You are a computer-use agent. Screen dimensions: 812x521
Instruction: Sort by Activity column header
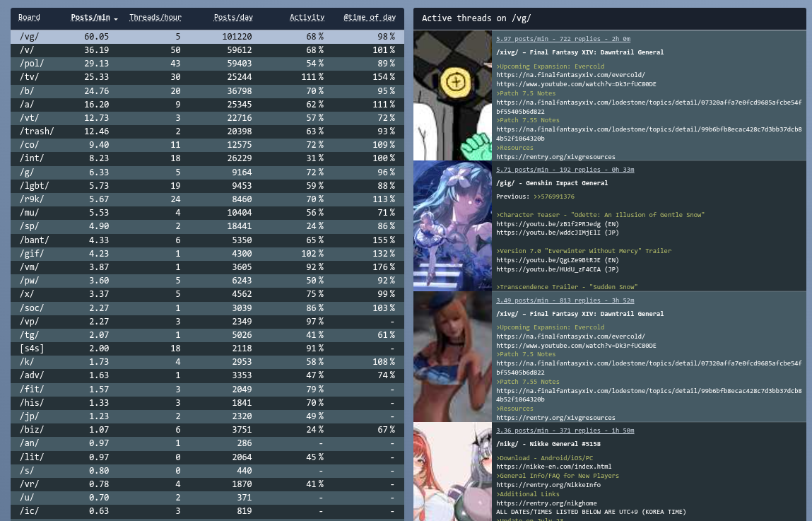(307, 18)
